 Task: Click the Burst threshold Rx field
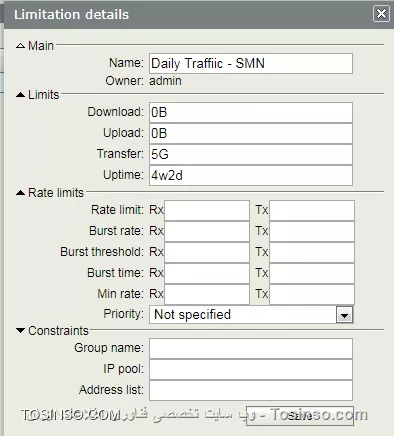(x=207, y=252)
